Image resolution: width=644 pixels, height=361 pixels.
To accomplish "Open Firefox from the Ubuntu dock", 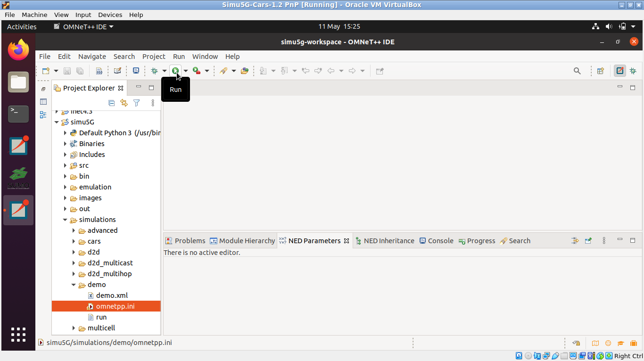I will (18, 50).
